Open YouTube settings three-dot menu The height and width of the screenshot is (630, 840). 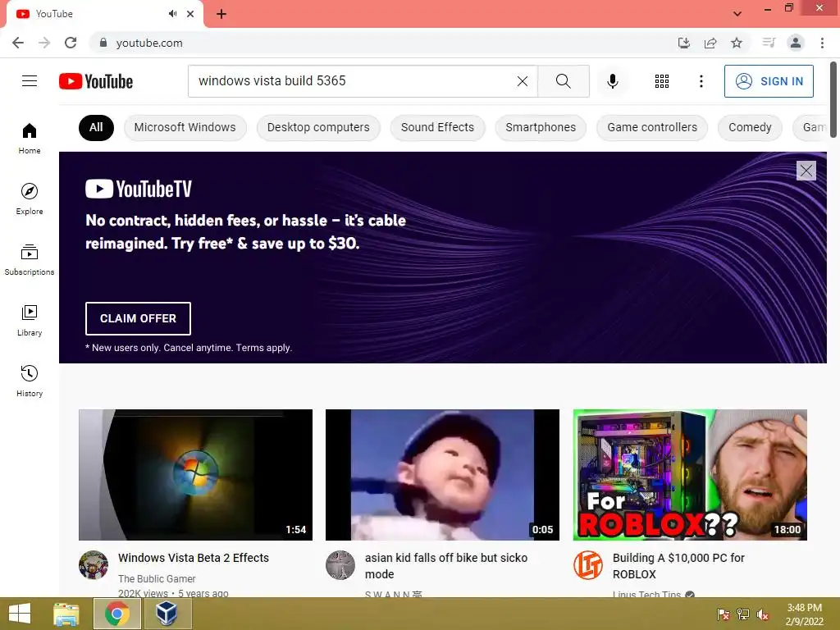tap(701, 81)
